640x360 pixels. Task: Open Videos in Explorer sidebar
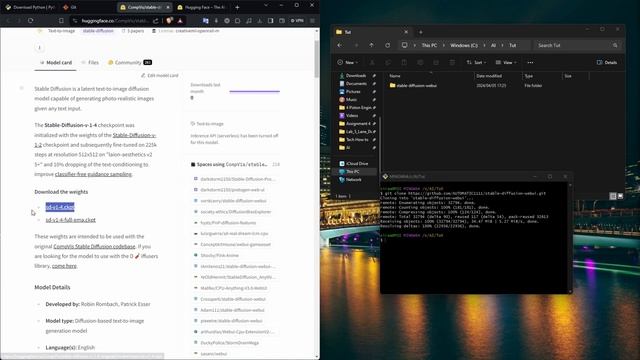click(x=352, y=116)
